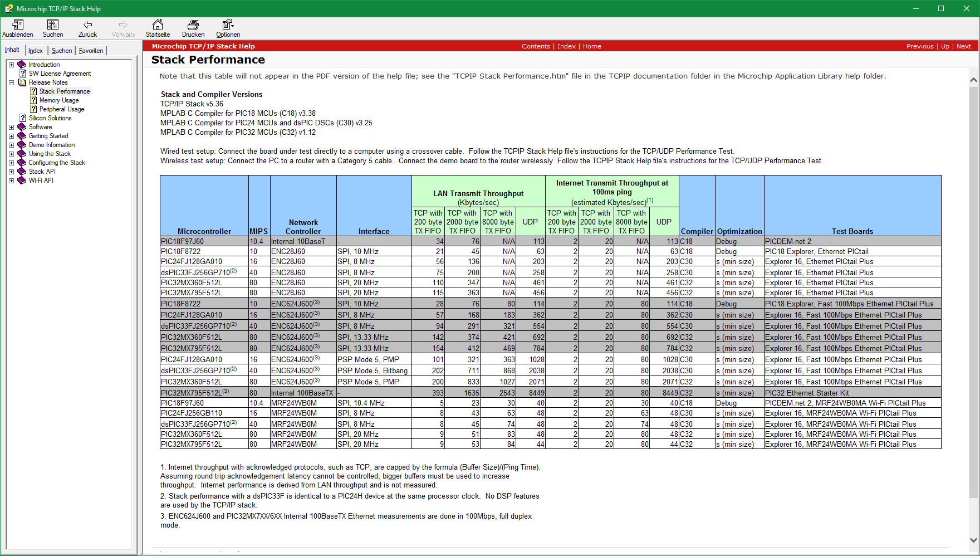Click the SW License Agreement page icon
Screen dimensions: 980x556
click(x=23, y=74)
